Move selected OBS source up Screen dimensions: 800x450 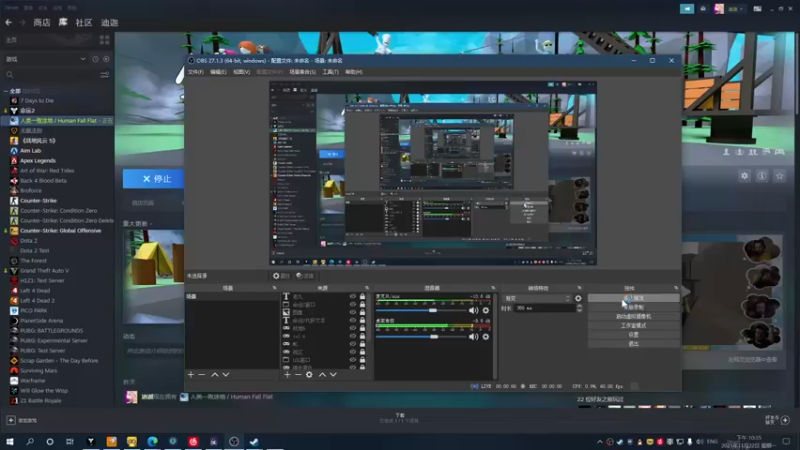pyautogui.click(x=322, y=374)
